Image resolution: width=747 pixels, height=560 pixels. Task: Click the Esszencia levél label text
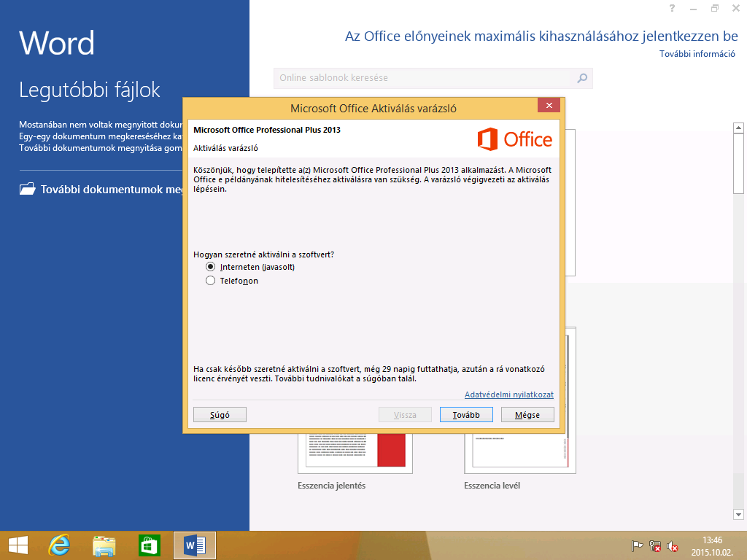click(492, 486)
